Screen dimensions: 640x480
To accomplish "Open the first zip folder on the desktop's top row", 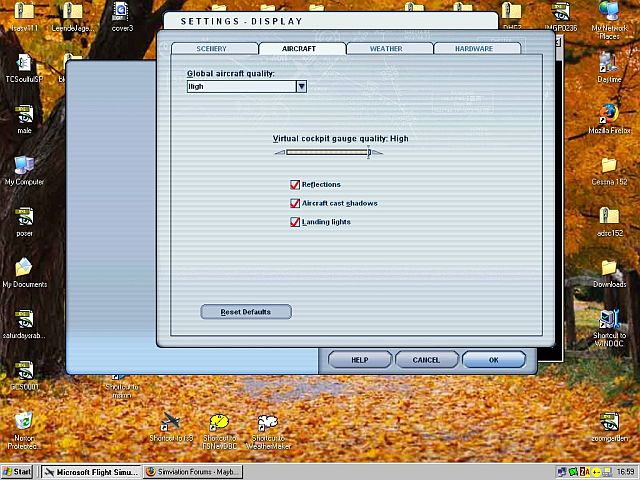I will click(24, 11).
